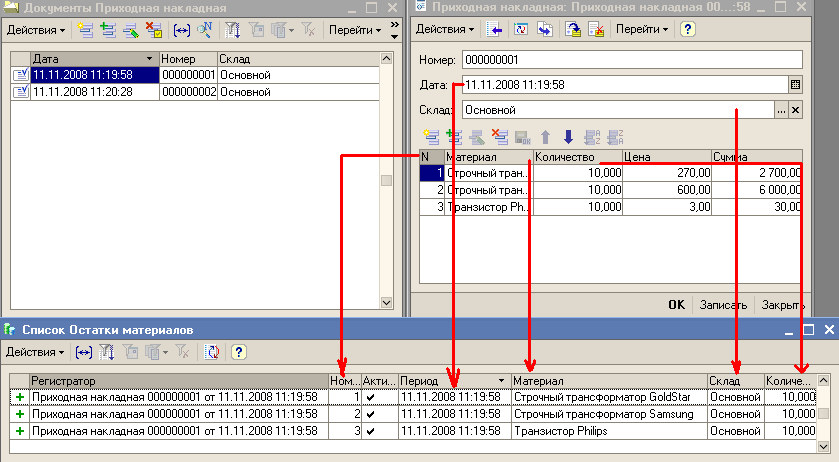Toggle active checkmark in register row 3
Image resolution: width=839 pixels, height=462 pixels.
pyautogui.click(x=370, y=431)
